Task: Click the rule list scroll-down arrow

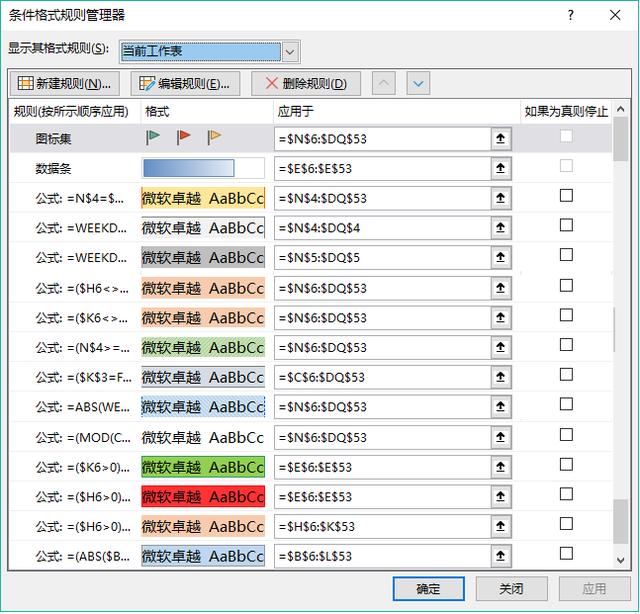Action: click(621, 560)
